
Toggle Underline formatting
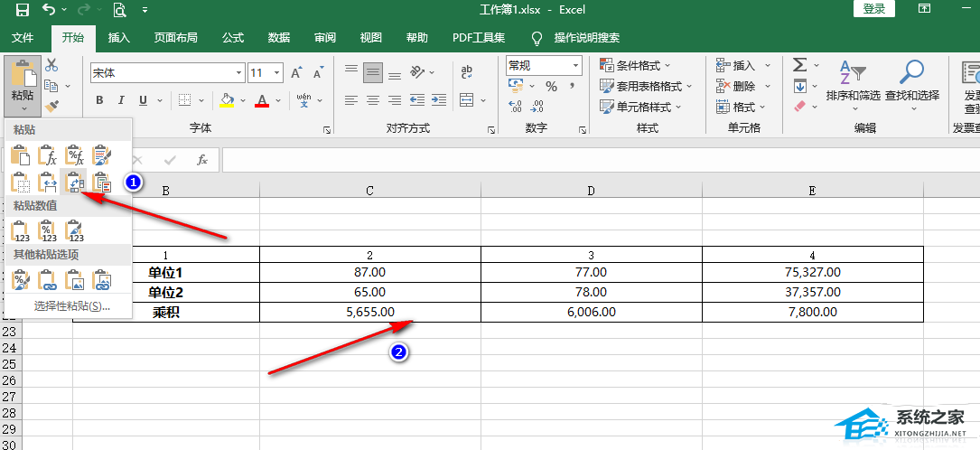click(143, 100)
